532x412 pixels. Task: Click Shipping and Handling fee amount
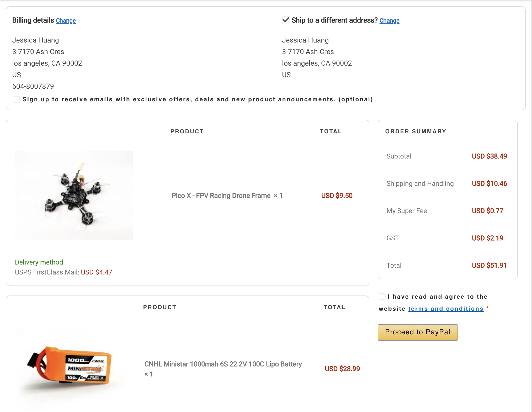coord(489,184)
